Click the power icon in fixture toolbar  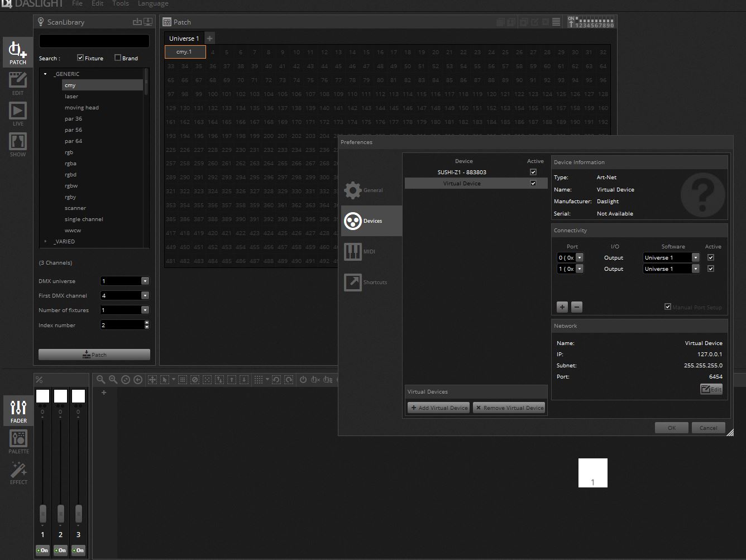(303, 380)
